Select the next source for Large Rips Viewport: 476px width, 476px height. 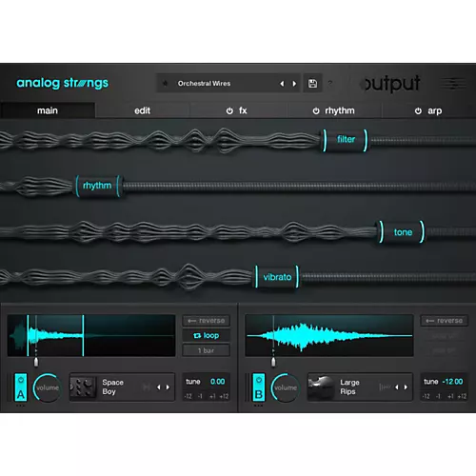click(406, 387)
